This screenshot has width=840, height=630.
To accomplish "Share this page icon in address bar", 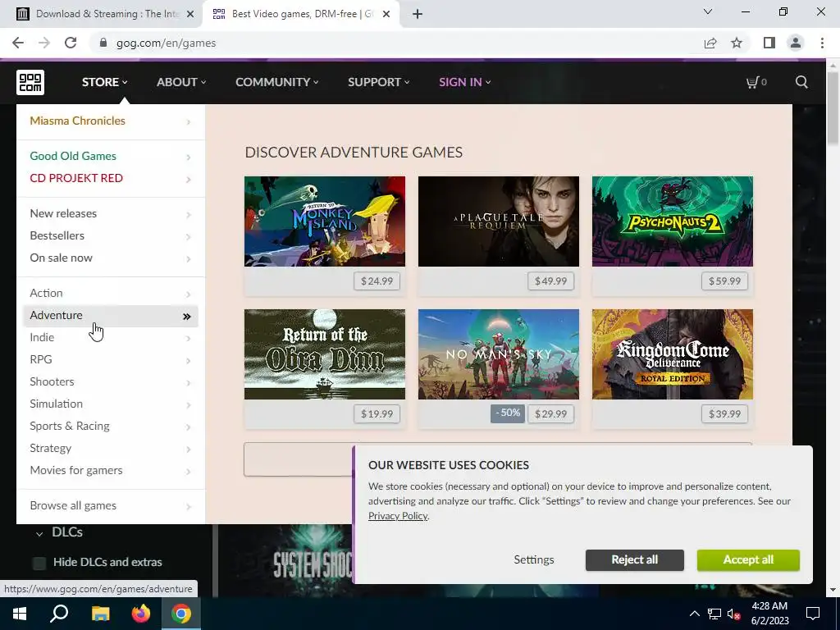I will tap(710, 43).
